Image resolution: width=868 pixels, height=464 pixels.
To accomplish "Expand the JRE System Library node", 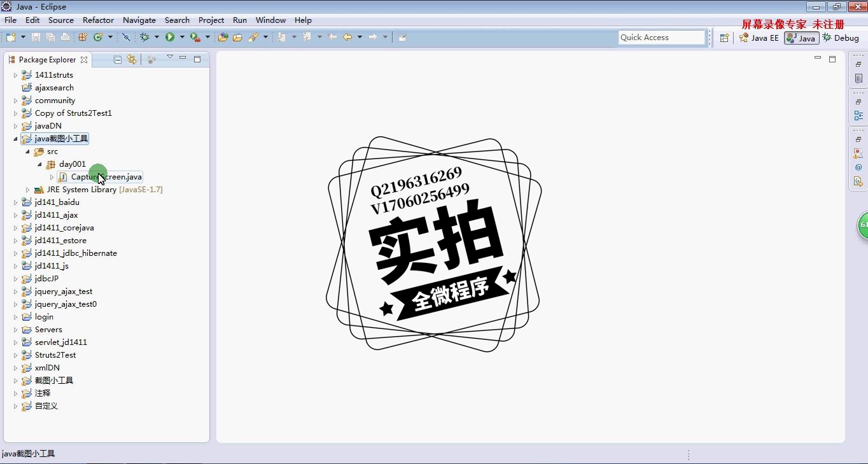I will click(27, 189).
